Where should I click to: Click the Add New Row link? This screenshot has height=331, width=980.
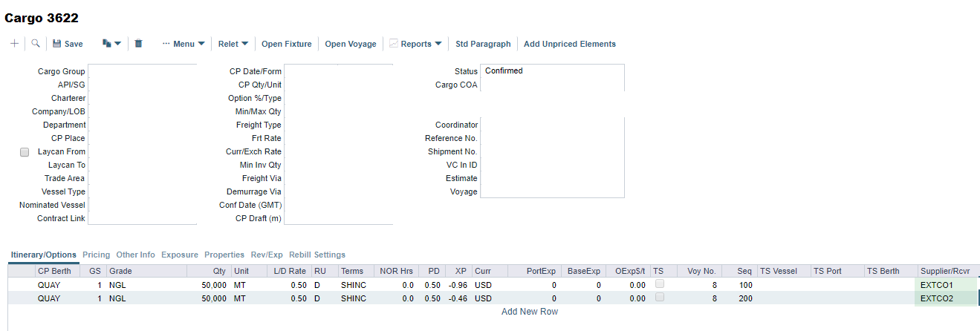[529, 312]
